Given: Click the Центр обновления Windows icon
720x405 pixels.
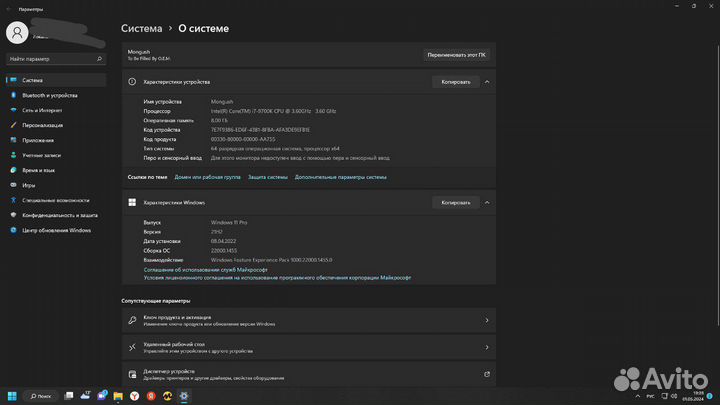Looking at the screenshot, I should point(13,230).
